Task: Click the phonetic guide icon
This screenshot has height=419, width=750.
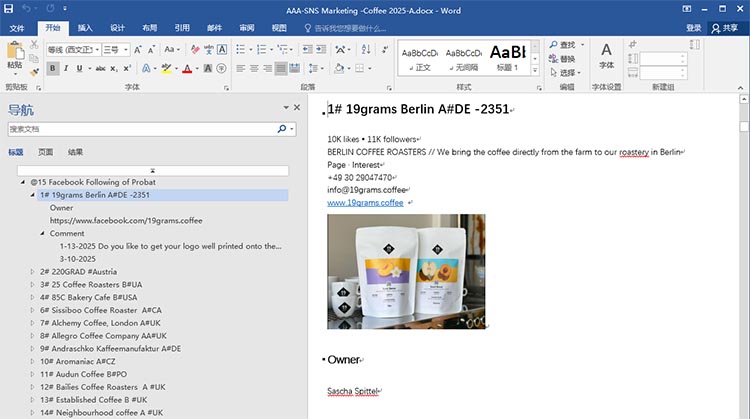Action: point(209,49)
